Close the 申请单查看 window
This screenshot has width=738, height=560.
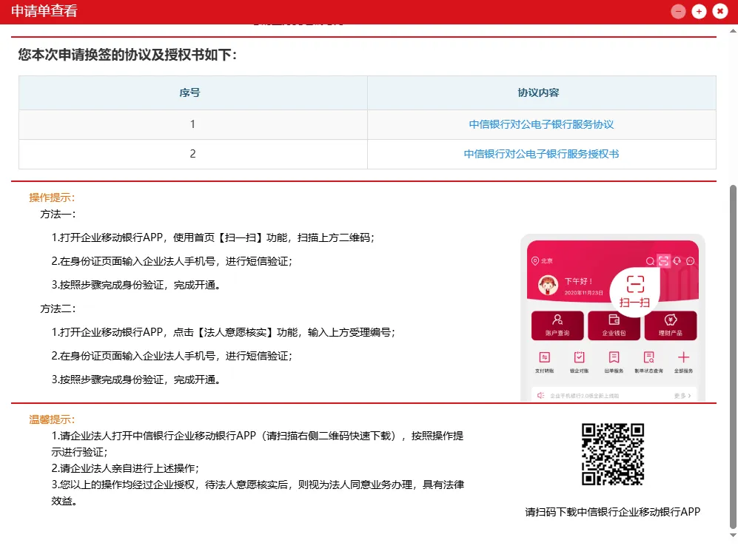[720, 11]
